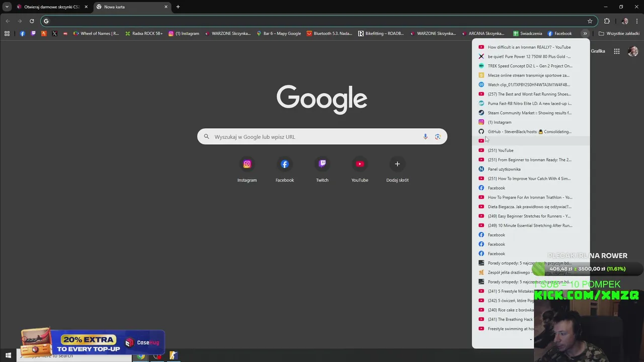Open 'Mecze online stream' bookmark
The image size is (644, 362).
click(x=531, y=75)
